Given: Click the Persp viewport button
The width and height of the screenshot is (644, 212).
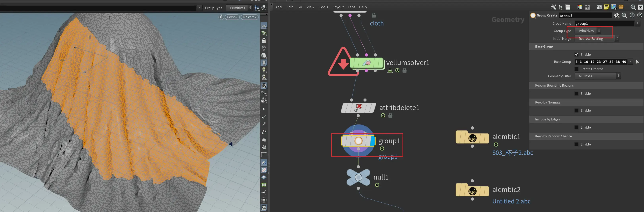Looking at the screenshot, I should (x=232, y=17).
